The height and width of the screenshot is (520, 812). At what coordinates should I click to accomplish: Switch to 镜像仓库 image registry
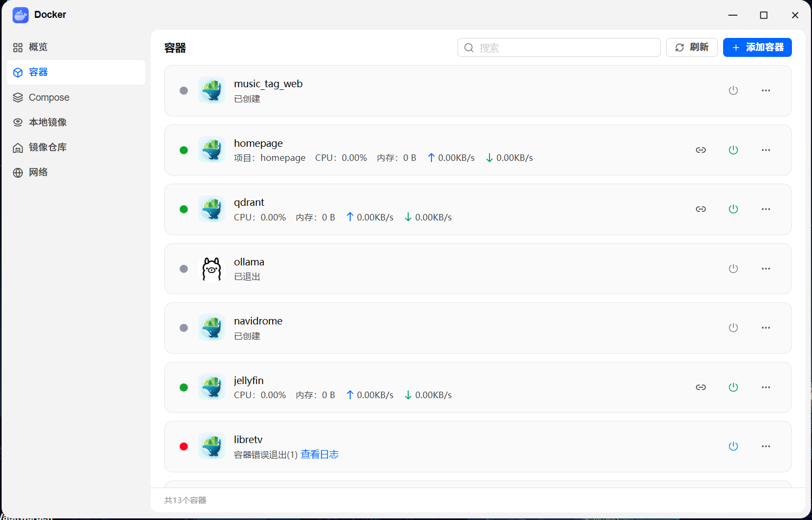(x=76, y=147)
